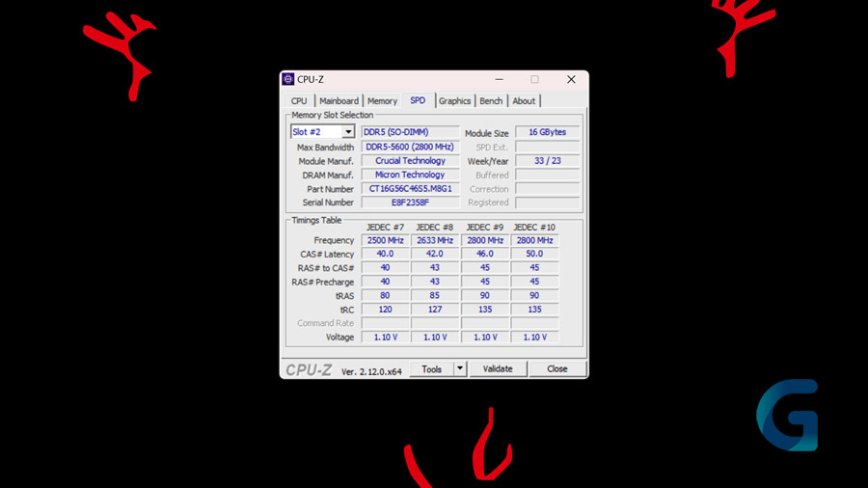The image size is (868, 488).
Task: Select the SPD tab
Action: pos(418,100)
